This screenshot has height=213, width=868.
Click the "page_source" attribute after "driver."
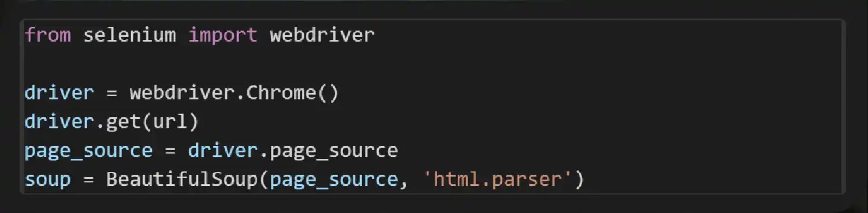[334, 151]
